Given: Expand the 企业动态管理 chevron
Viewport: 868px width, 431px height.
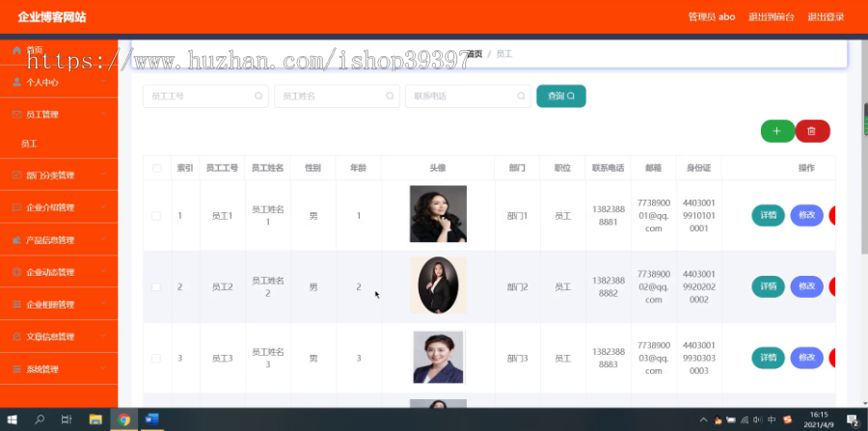Looking at the screenshot, I should pyautogui.click(x=103, y=272).
